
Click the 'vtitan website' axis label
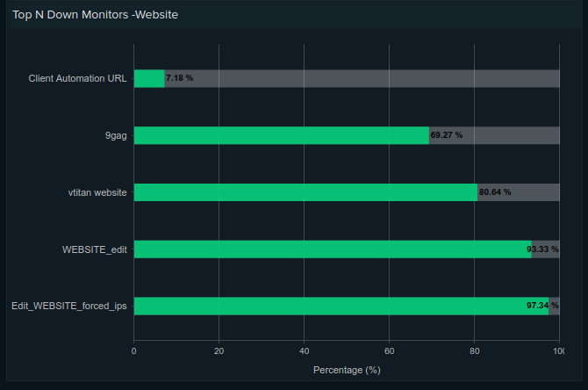97,192
